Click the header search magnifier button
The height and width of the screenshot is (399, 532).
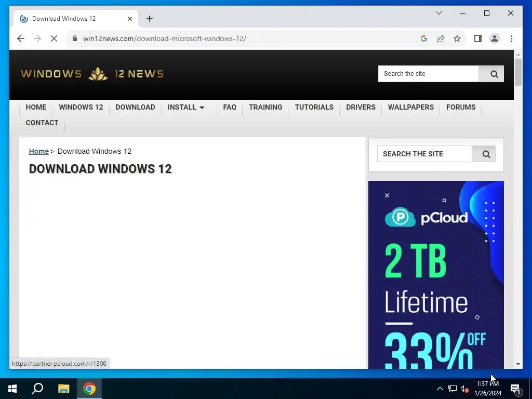(494, 74)
